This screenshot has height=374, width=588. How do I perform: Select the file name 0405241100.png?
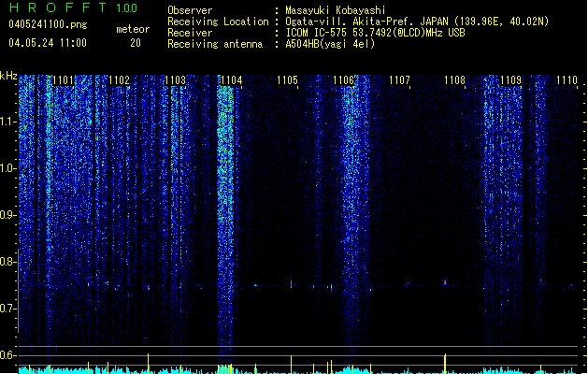click(x=48, y=24)
